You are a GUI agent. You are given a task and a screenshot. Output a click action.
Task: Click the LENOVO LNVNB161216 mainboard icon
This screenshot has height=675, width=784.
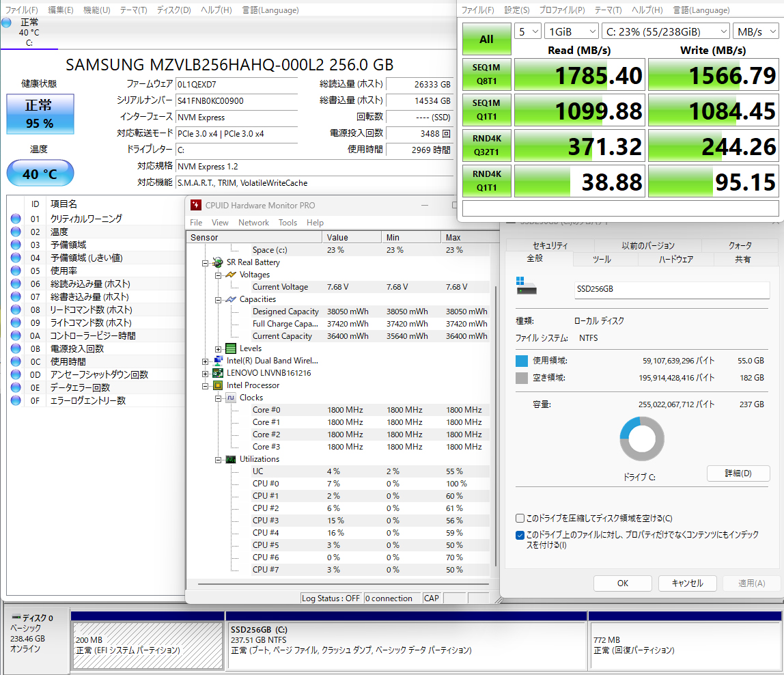pyautogui.click(x=218, y=373)
